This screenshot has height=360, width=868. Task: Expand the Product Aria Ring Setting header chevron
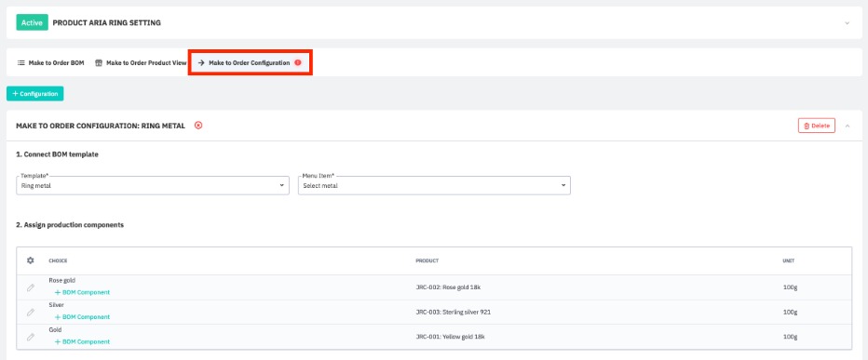point(847,23)
